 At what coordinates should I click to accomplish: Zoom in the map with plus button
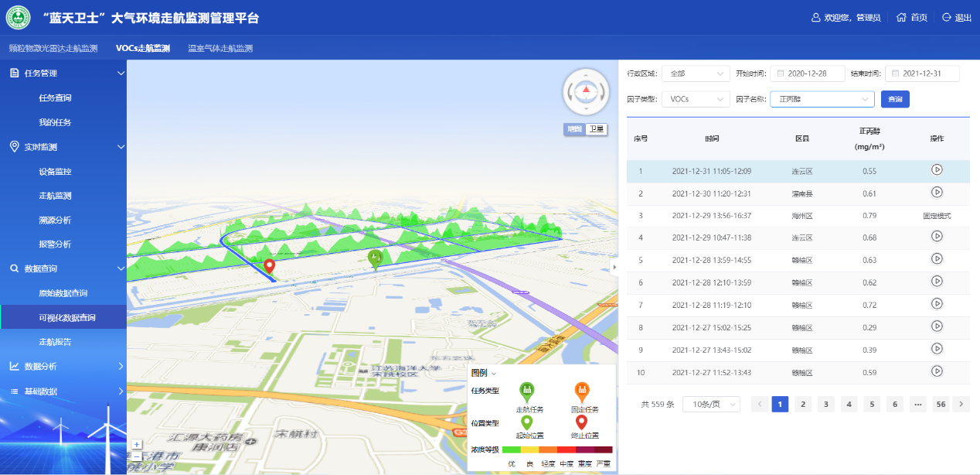tap(137, 445)
